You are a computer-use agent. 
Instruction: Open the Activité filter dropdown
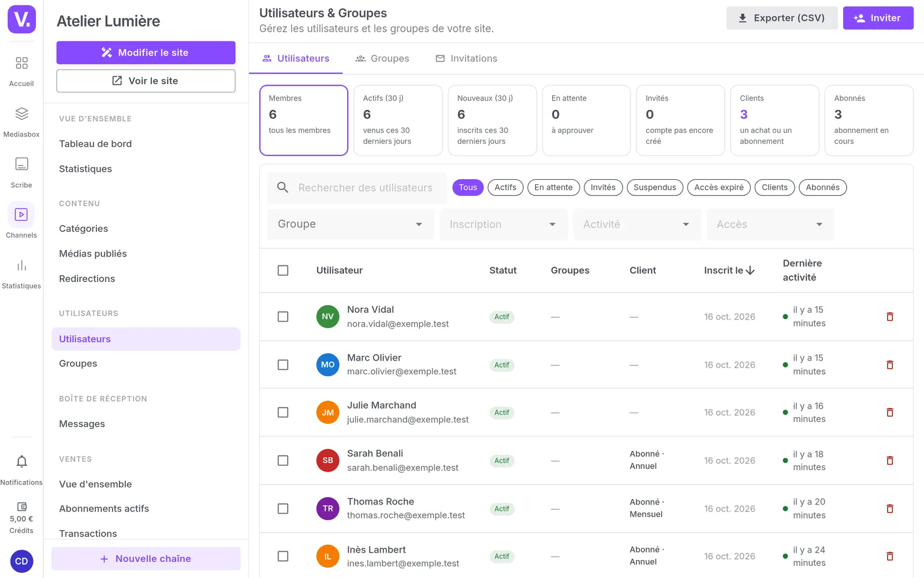tap(637, 224)
